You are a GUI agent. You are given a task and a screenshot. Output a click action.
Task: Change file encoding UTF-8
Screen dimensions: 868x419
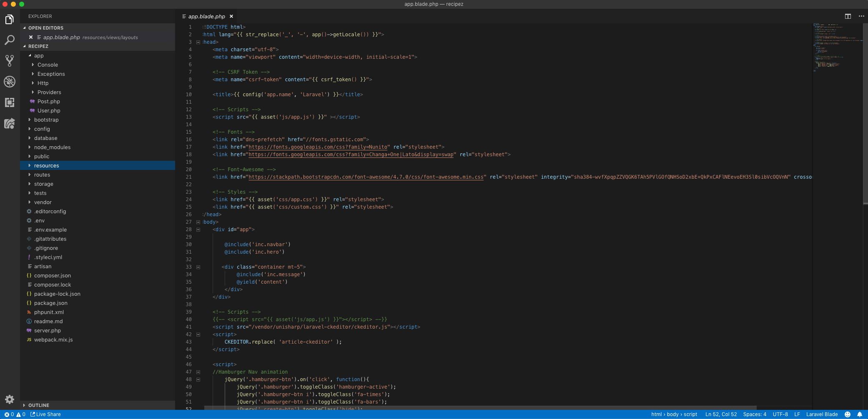[780, 414]
